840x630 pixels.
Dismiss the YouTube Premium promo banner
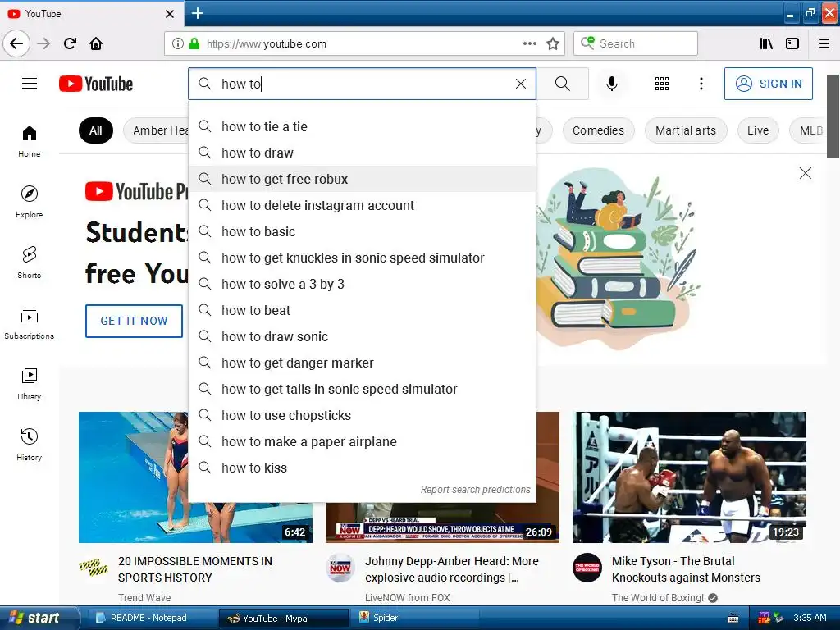[806, 173]
